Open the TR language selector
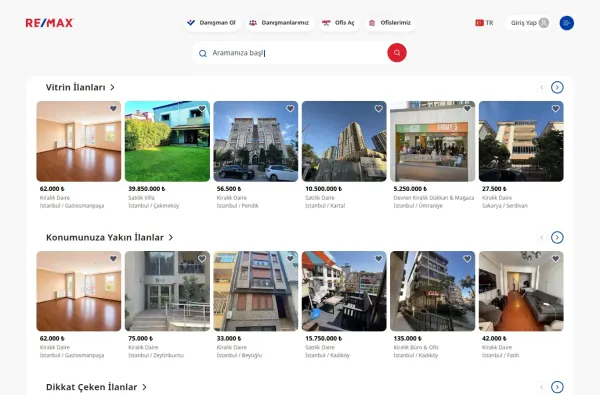This screenshot has height=395, width=600. pos(484,23)
